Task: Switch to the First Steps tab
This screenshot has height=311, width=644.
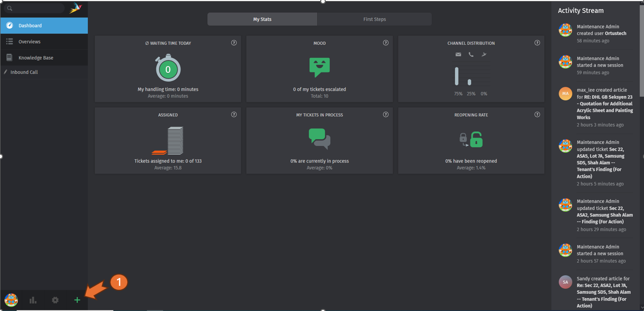Action: point(375,19)
